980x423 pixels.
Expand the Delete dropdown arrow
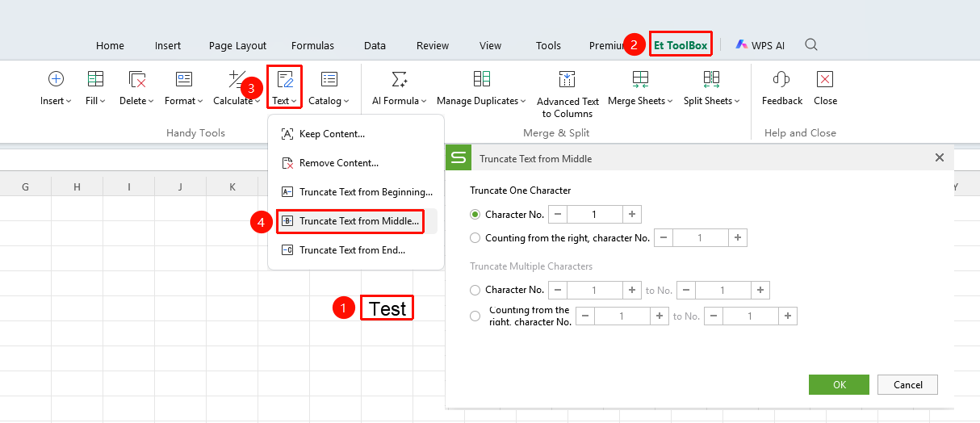[x=151, y=102]
